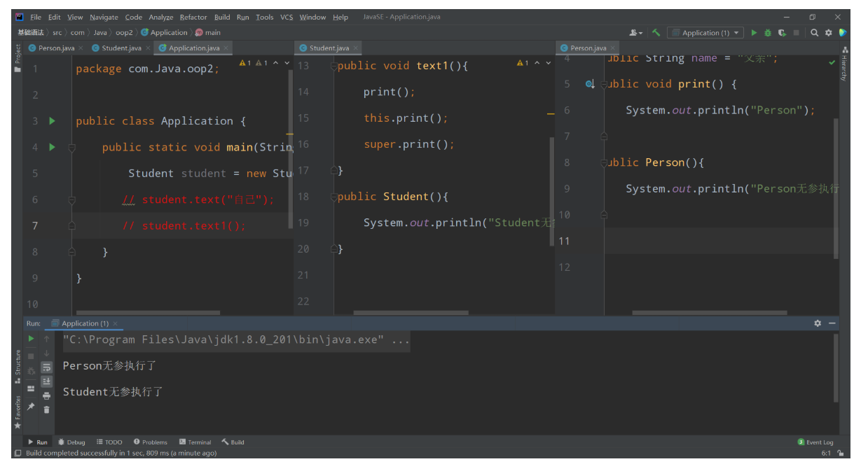The image size is (868, 464).
Task: Open the Favorites tool window sidebar button
Action: (18, 413)
